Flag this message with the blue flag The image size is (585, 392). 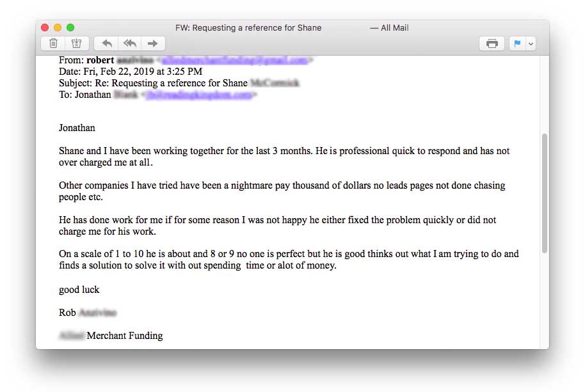517,43
